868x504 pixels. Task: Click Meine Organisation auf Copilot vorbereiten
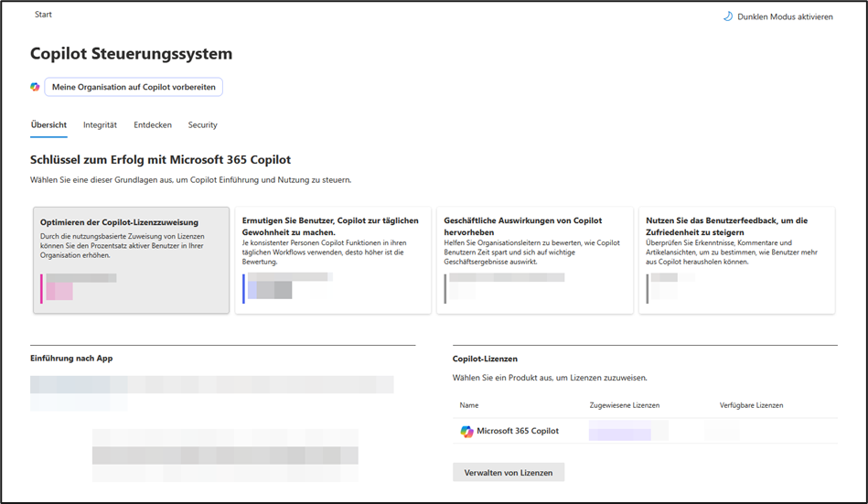pos(134,87)
